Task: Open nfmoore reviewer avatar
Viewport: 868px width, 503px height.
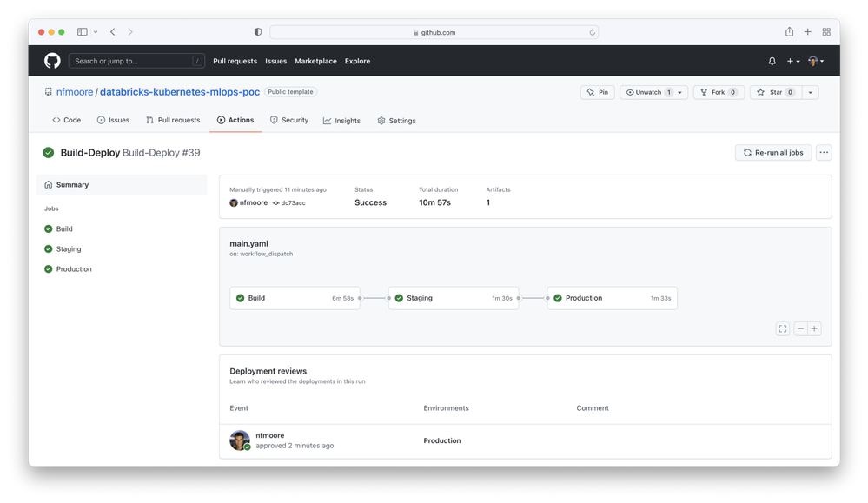Action: coord(240,440)
